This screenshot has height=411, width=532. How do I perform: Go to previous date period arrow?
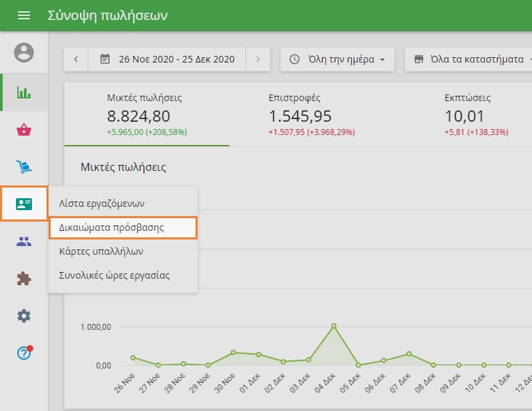[x=76, y=59]
